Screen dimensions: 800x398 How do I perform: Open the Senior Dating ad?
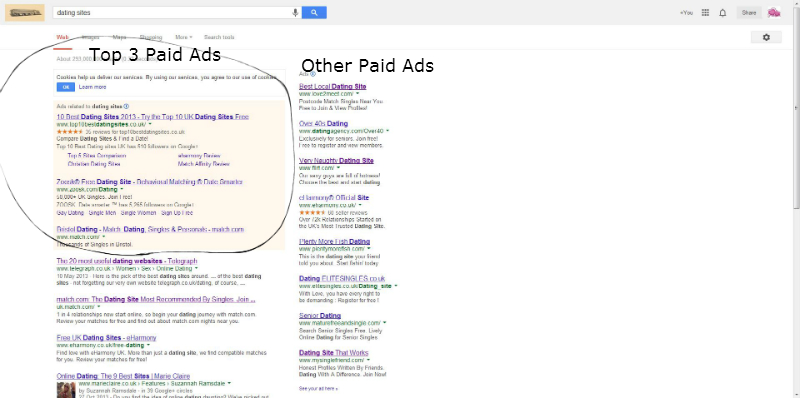point(320,316)
